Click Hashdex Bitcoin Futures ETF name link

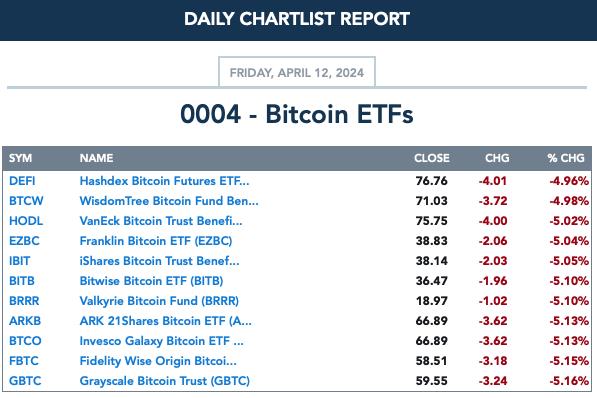tap(164, 181)
